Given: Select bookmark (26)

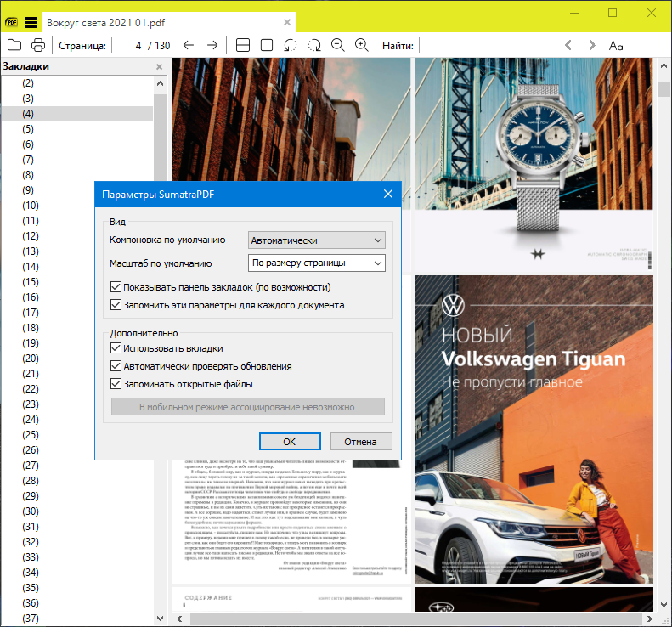Looking at the screenshot, I should click(x=30, y=450).
